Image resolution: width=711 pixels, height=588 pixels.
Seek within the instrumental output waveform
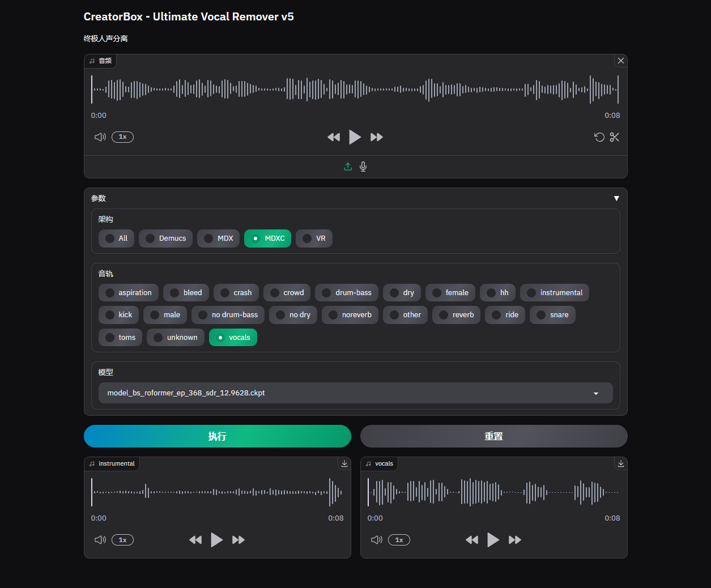217,492
